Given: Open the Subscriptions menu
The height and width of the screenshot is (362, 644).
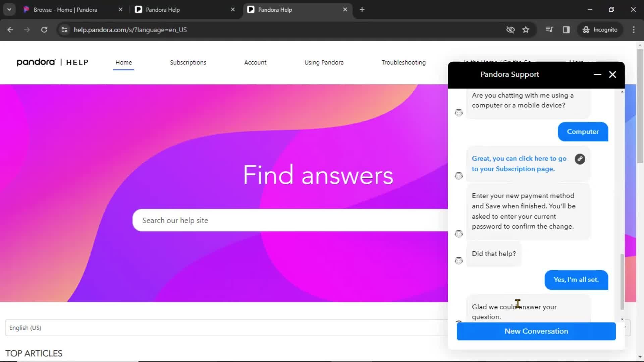Looking at the screenshot, I should (x=188, y=62).
